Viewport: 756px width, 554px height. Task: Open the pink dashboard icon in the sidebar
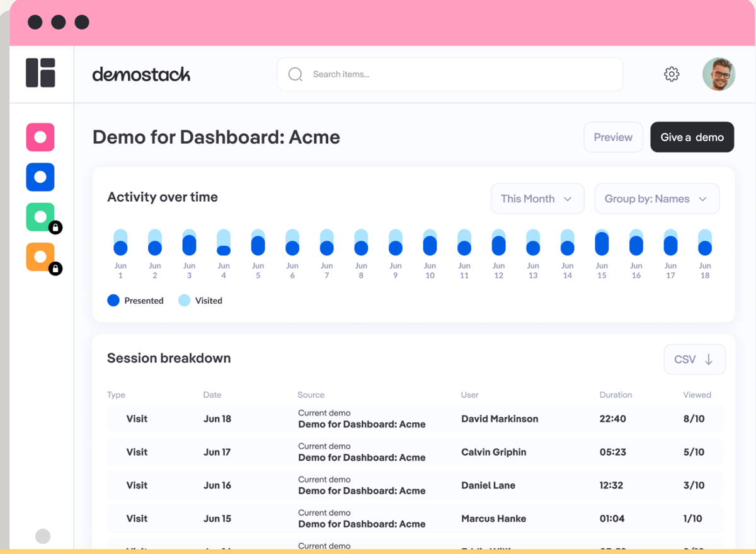point(40,137)
